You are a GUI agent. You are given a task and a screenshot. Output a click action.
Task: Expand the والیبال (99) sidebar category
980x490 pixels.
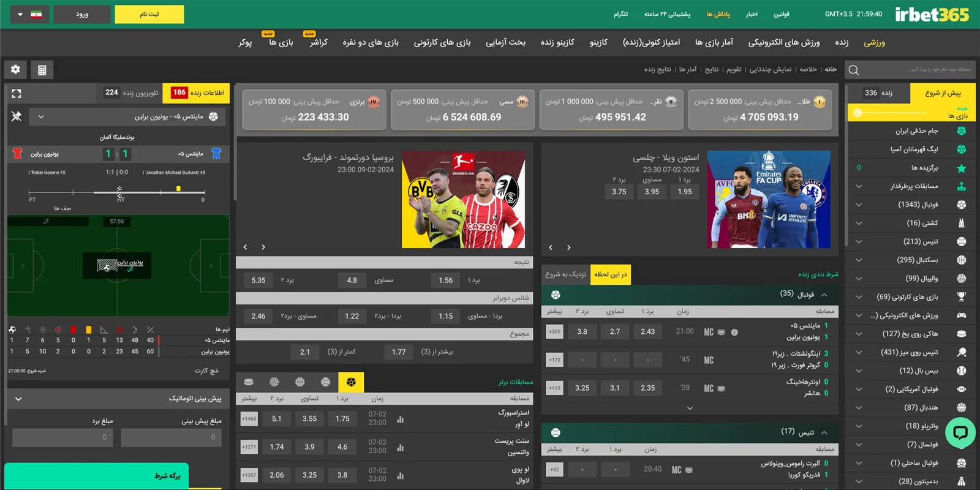click(859, 279)
